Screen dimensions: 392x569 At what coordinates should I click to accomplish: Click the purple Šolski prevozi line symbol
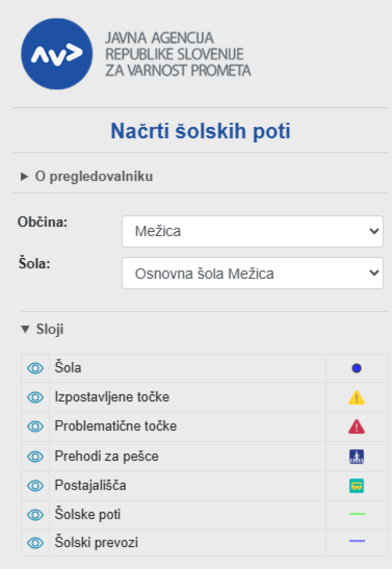pos(357,541)
